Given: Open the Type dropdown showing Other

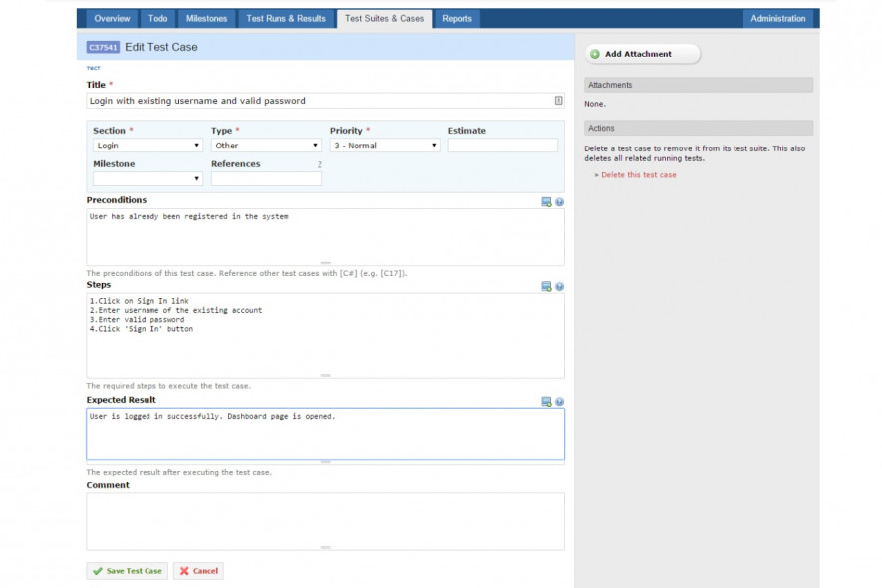Looking at the screenshot, I should click(313, 145).
